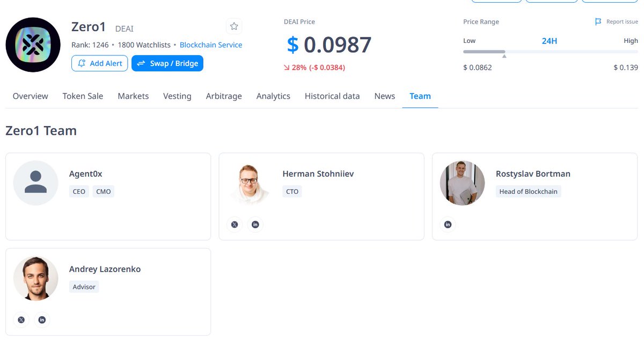
Task: Add Zero1 to watchlist with the star icon
Action: [x=233, y=26]
